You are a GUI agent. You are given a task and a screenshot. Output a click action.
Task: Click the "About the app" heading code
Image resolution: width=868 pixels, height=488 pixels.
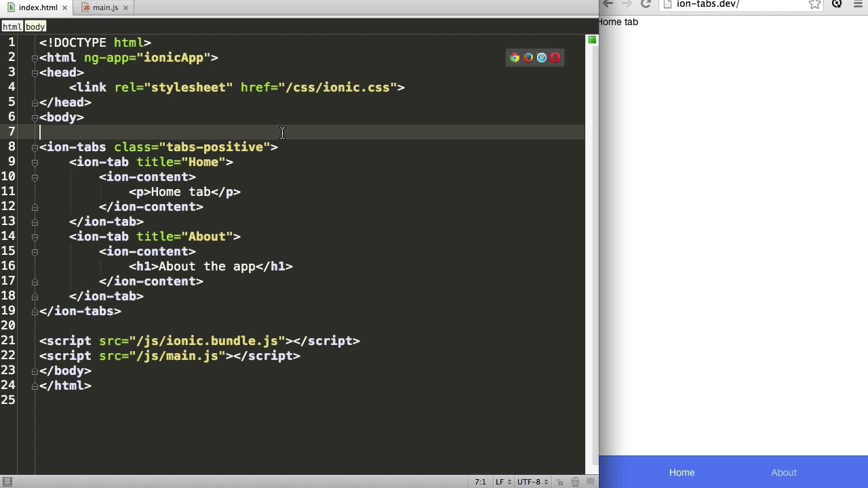click(207, 266)
